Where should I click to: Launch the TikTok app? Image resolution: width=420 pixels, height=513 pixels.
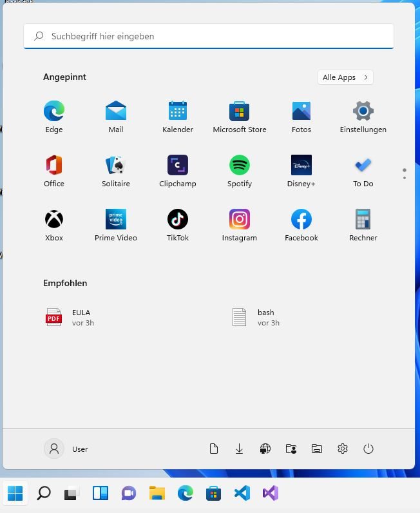coord(178,225)
